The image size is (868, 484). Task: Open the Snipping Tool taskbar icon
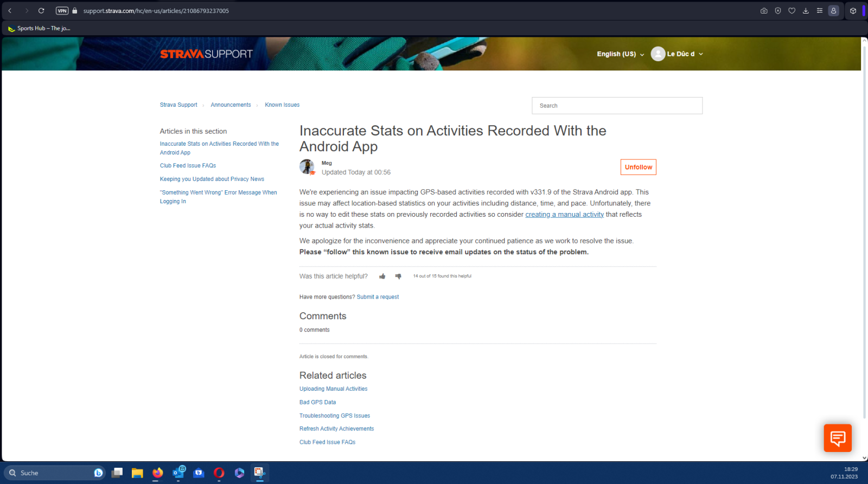[x=260, y=473]
